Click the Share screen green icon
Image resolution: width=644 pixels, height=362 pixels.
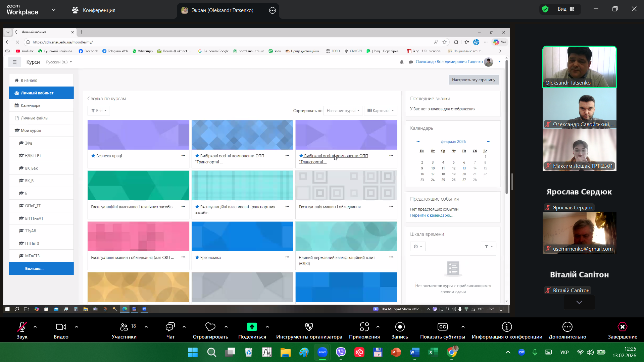coord(252,327)
